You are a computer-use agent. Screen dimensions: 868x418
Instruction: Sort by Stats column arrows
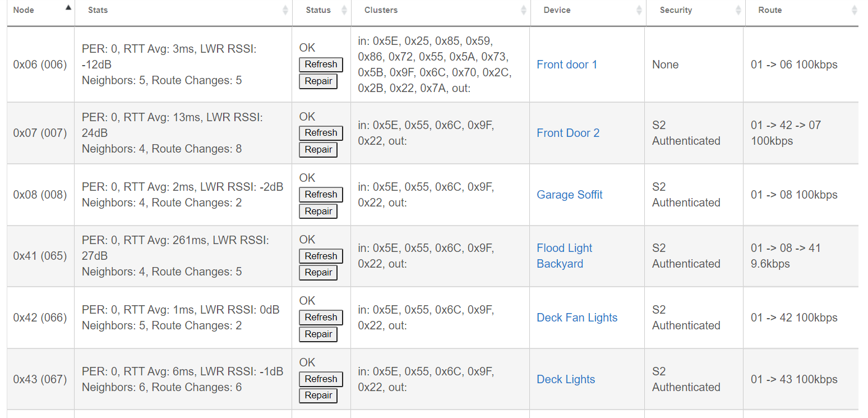tap(285, 10)
